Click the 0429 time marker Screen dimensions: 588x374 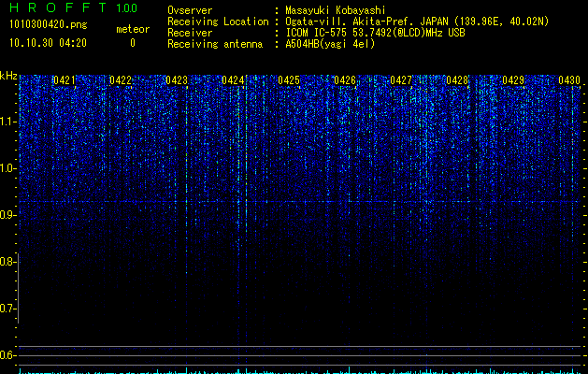(x=513, y=80)
